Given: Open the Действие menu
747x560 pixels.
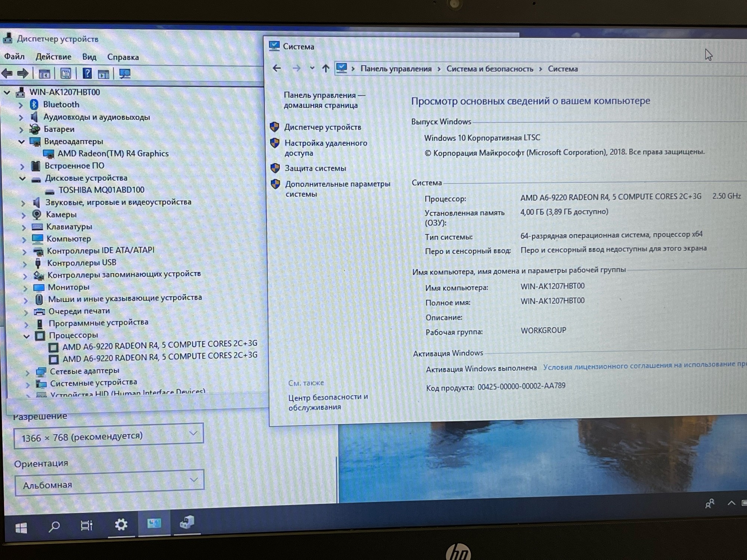Looking at the screenshot, I should [x=53, y=57].
